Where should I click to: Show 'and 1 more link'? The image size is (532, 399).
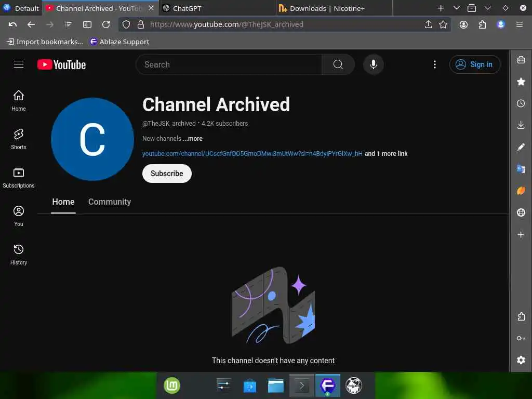coord(386,153)
